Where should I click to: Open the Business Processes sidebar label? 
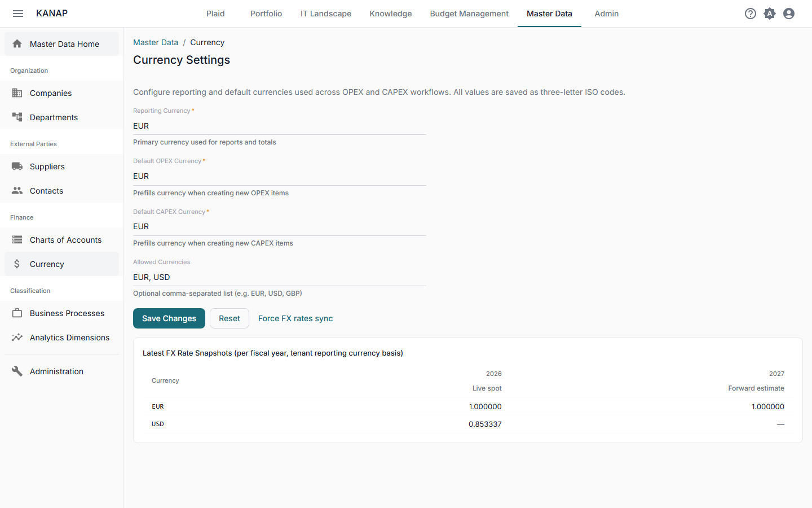coord(67,313)
